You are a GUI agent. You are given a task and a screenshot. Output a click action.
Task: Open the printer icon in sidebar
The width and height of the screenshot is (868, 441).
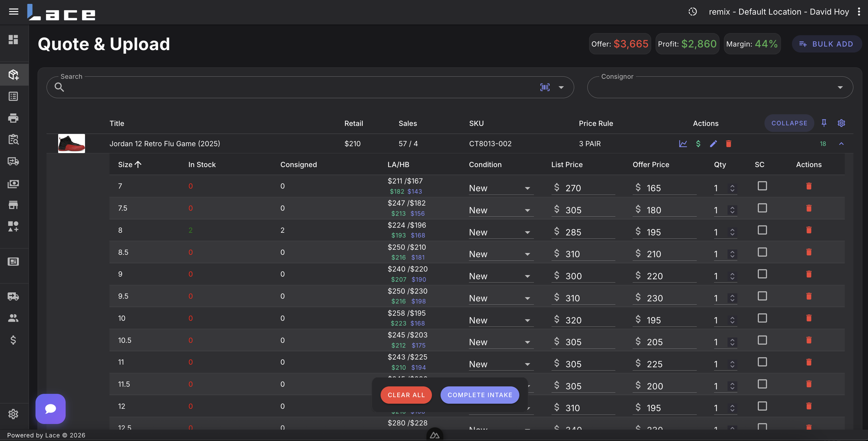point(13,118)
